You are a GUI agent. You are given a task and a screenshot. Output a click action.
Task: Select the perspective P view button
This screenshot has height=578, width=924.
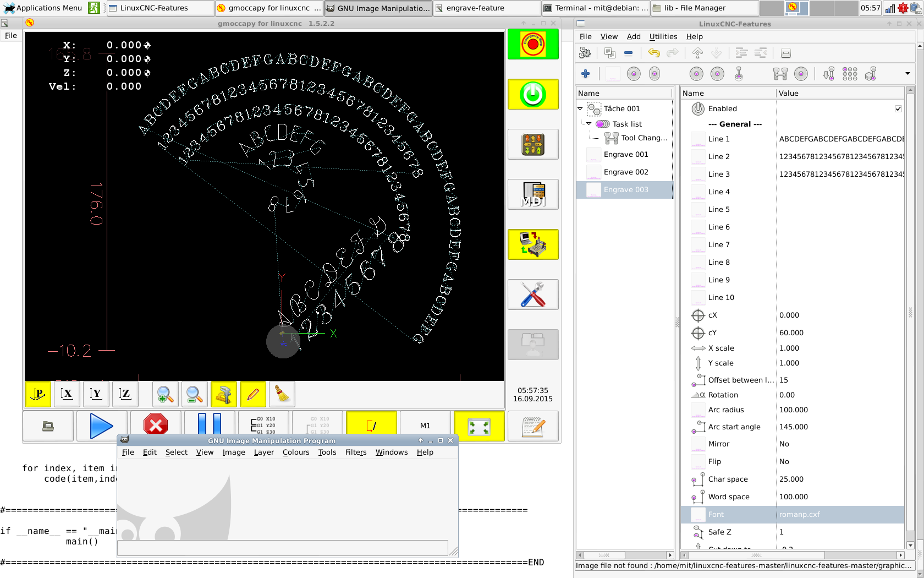pyautogui.click(x=38, y=394)
